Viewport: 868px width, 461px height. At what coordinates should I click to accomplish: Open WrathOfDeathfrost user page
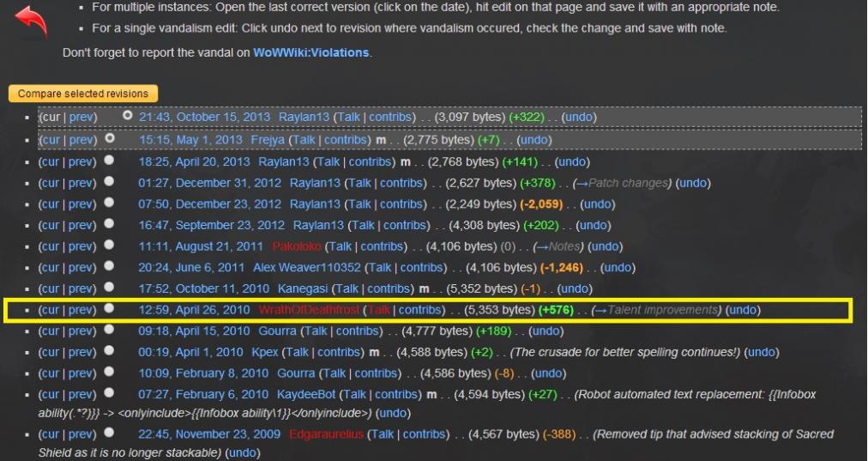point(309,310)
